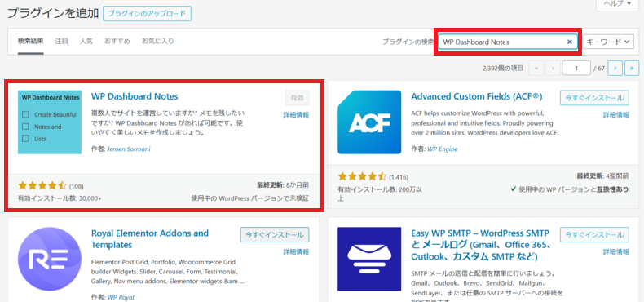The image size is (644, 302).
Task: Switch to the 人気 tab
Action: click(86, 41)
